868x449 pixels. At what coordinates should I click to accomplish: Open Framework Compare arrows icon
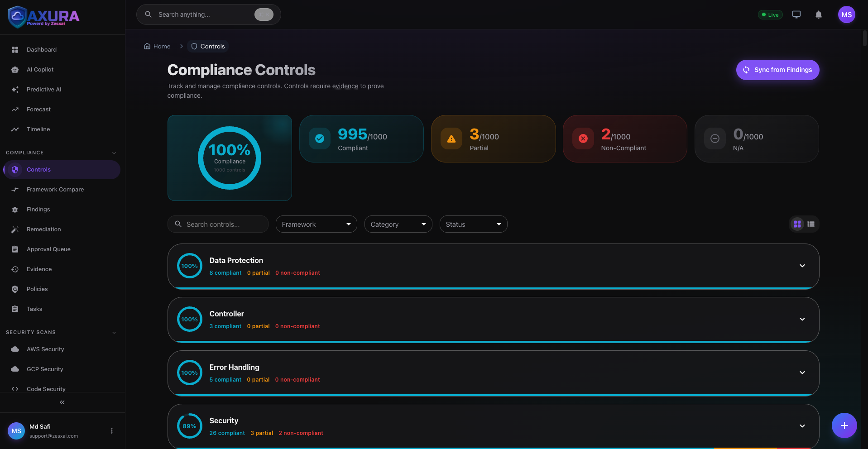15,190
